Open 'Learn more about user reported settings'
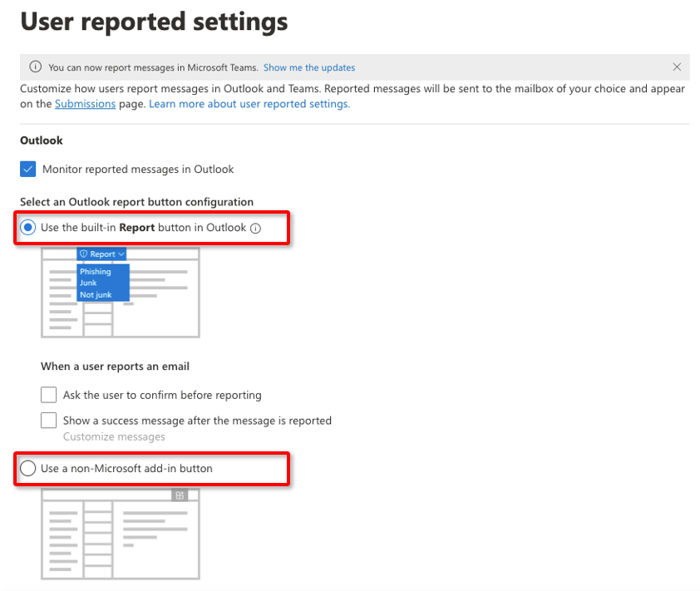700x591 pixels. [x=249, y=104]
